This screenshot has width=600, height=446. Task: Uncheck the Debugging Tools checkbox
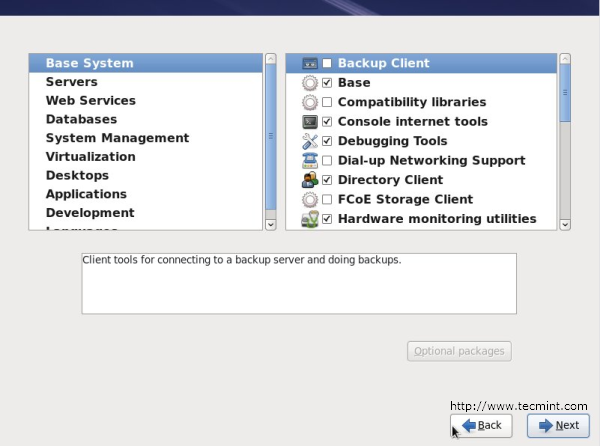[327, 141]
